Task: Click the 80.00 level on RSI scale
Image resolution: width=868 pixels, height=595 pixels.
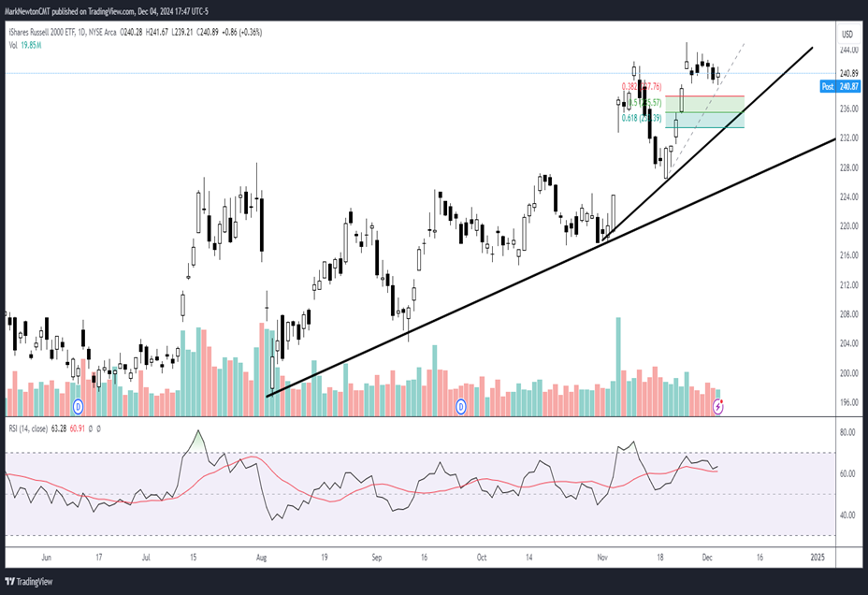Action: (848, 433)
